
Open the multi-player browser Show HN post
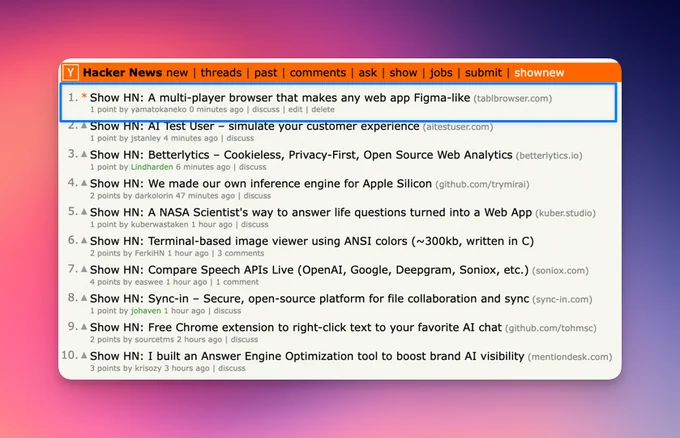tap(280, 98)
